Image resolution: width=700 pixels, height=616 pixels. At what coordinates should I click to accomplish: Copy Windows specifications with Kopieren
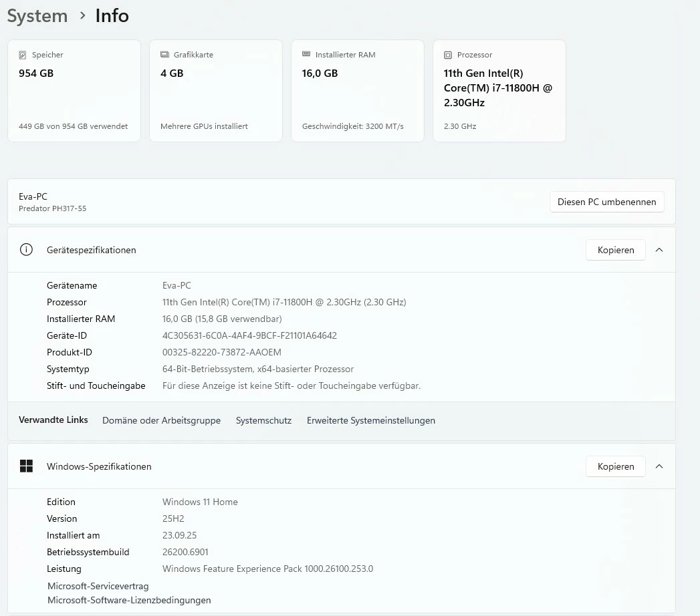[616, 466]
